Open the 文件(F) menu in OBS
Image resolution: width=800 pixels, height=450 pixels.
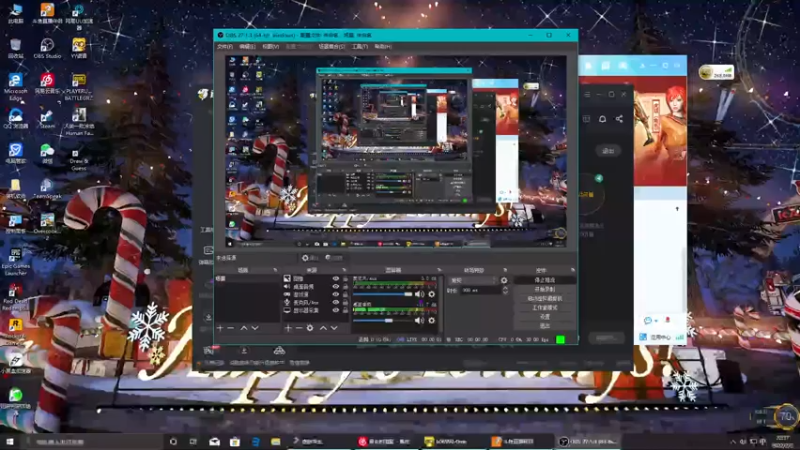coord(224,46)
